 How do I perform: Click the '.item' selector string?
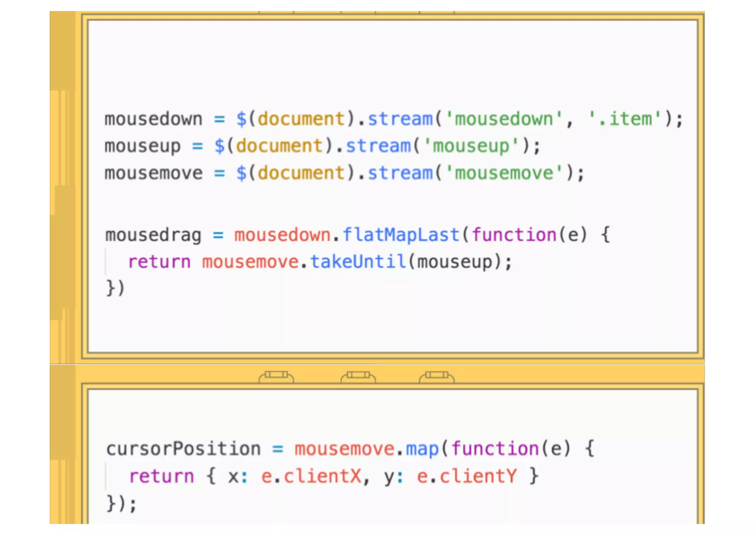(625, 119)
